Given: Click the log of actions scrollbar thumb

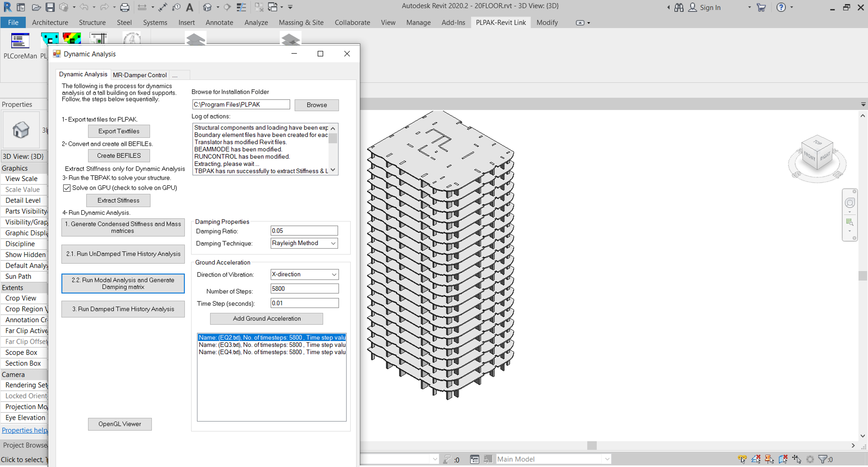Looking at the screenshot, I should click(333, 139).
